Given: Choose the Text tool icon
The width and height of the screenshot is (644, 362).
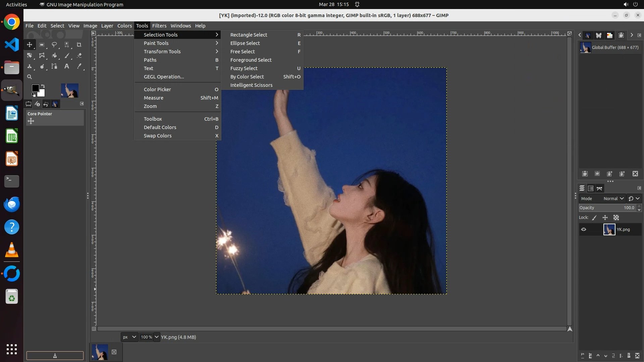Looking at the screenshot, I should point(67,66).
